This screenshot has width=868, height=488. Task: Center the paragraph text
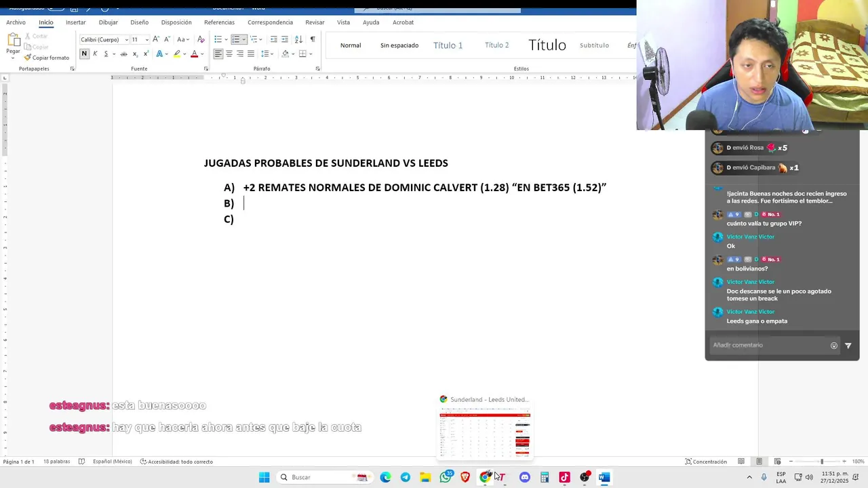pyautogui.click(x=229, y=54)
